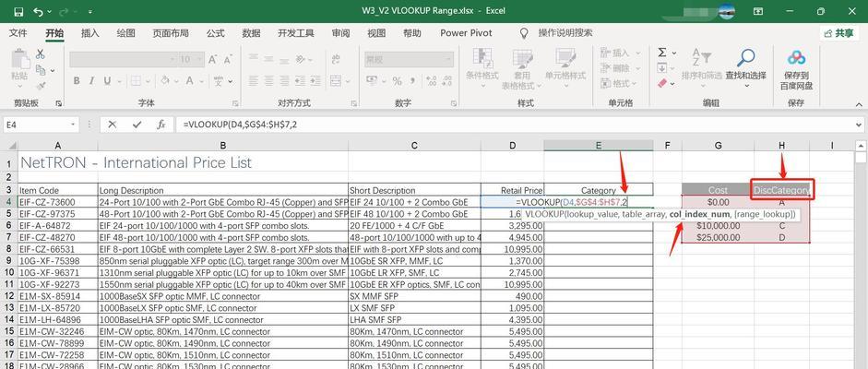This screenshot has width=868, height=369.
Task: Open the 公式 Formulas tab
Action: 215,33
